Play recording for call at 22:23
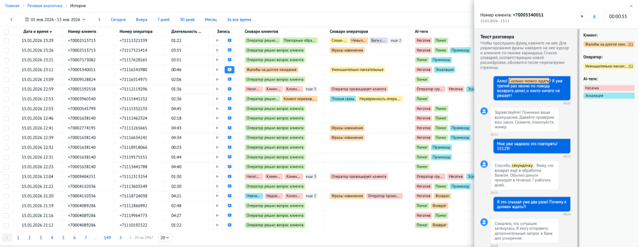 [x=217, y=167]
